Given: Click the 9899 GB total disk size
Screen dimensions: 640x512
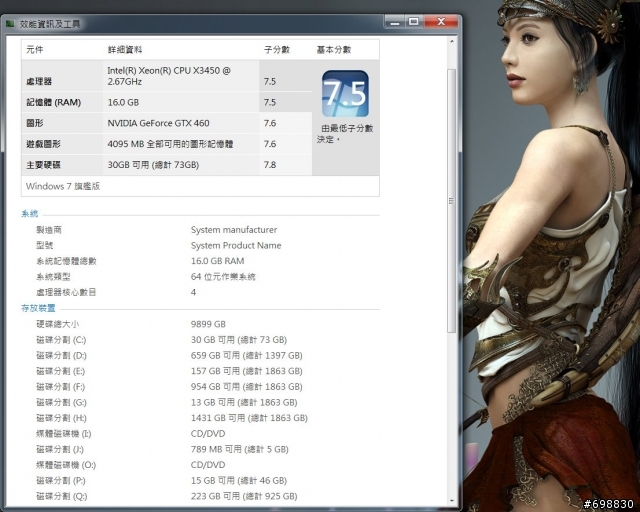Looking at the screenshot, I should pyautogui.click(x=208, y=324).
